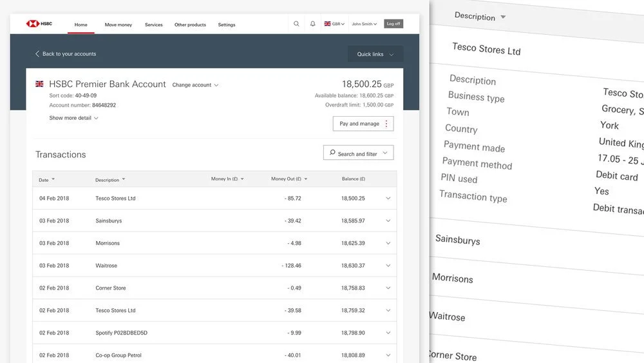Click 18,798.90 balance in the Spotify row
Image resolution: width=644 pixels, height=363 pixels.
[353, 333]
